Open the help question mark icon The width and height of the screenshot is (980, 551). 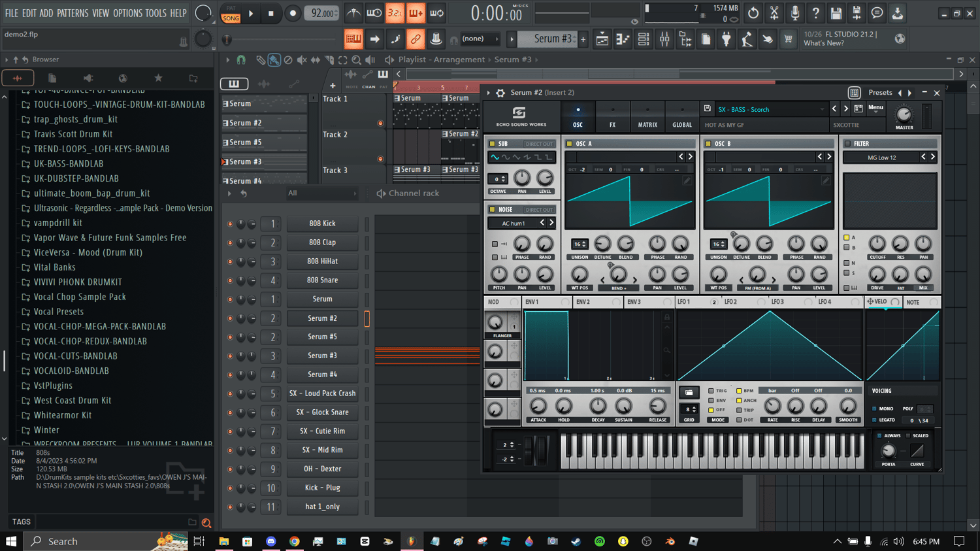coord(815,13)
